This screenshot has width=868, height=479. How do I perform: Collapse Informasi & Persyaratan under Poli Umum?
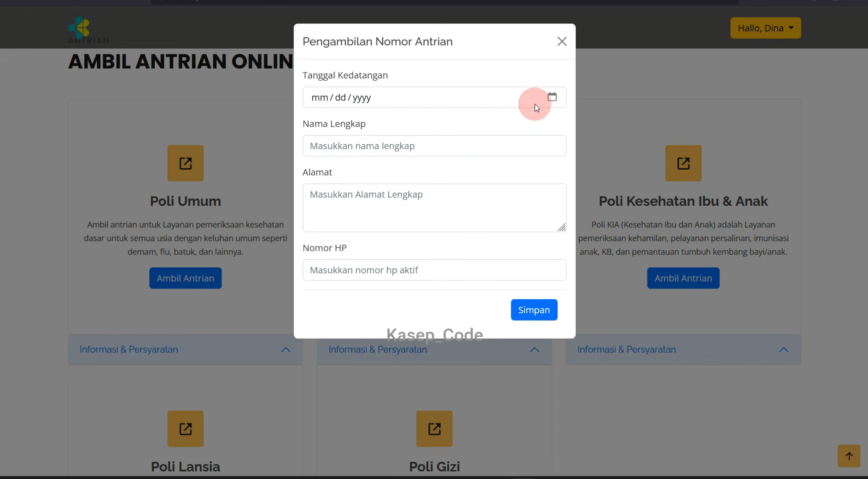tap(186, 350)
